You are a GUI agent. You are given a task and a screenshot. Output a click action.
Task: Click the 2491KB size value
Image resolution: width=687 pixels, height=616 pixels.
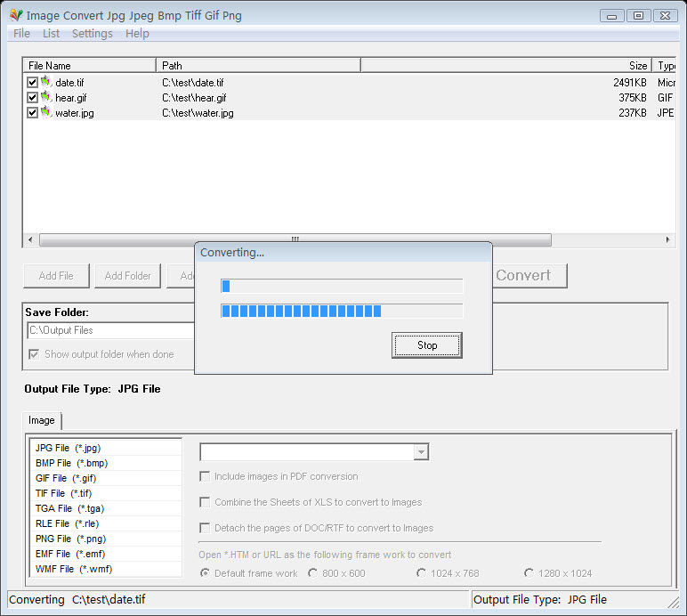pos(630,83)
